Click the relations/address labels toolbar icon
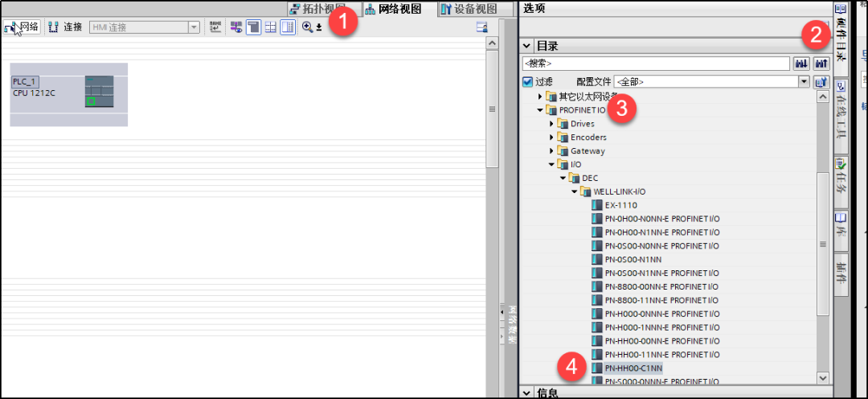This screenshot has height=399, width=868. pyautogui.click(x=216, y=27)
